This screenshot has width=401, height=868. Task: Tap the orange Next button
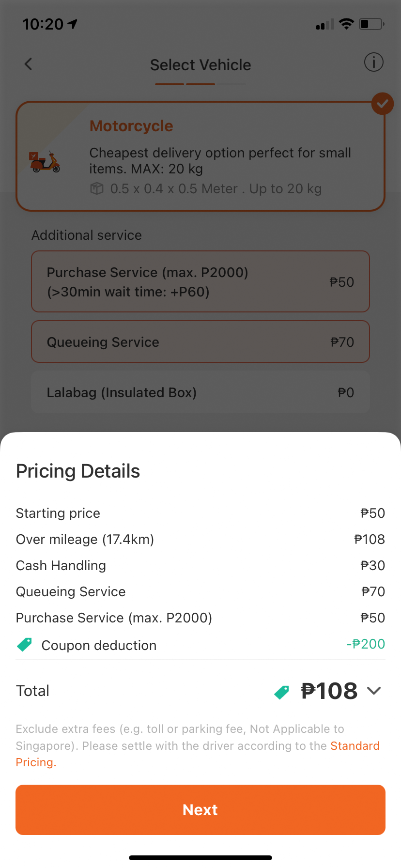pyautogui.click(x=200, y=810)
